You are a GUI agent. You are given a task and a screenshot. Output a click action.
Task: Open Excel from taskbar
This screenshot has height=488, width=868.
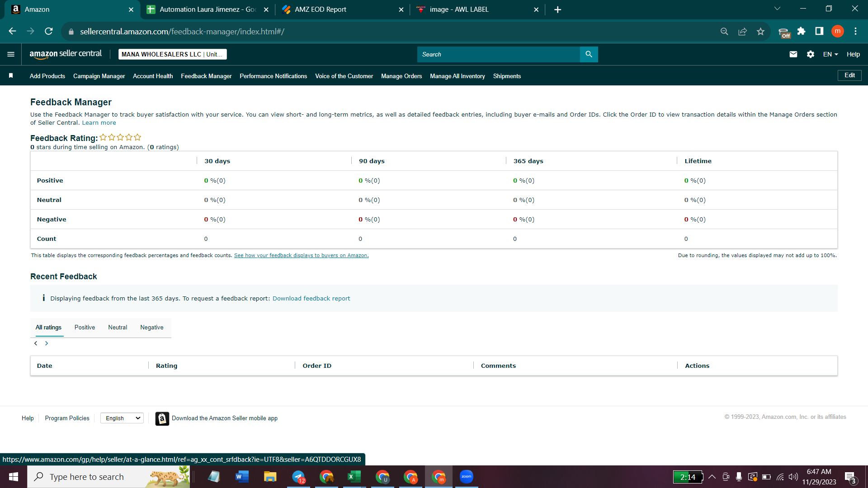click(354, 477)
